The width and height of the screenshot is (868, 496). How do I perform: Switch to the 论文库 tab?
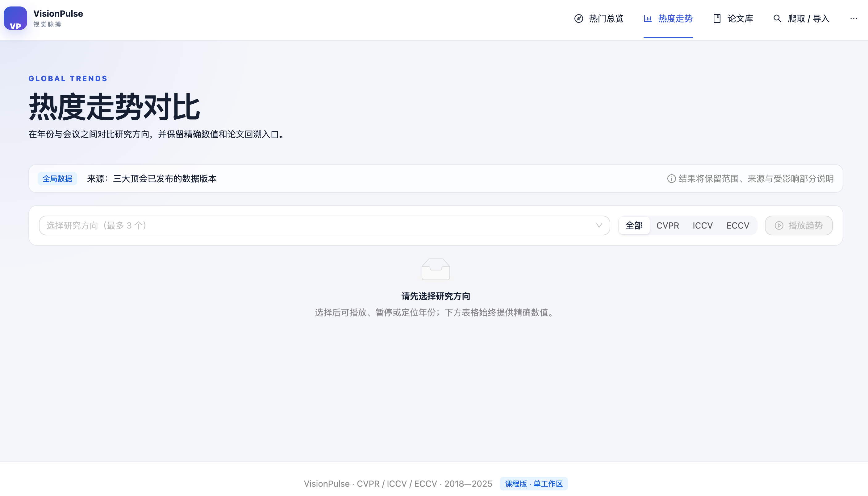(x=733, y=19)
